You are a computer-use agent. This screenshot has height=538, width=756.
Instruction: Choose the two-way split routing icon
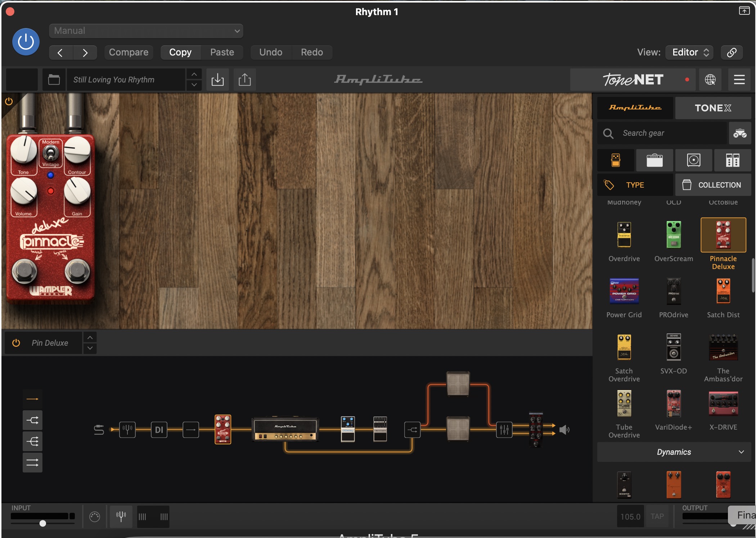click(32, 420)
